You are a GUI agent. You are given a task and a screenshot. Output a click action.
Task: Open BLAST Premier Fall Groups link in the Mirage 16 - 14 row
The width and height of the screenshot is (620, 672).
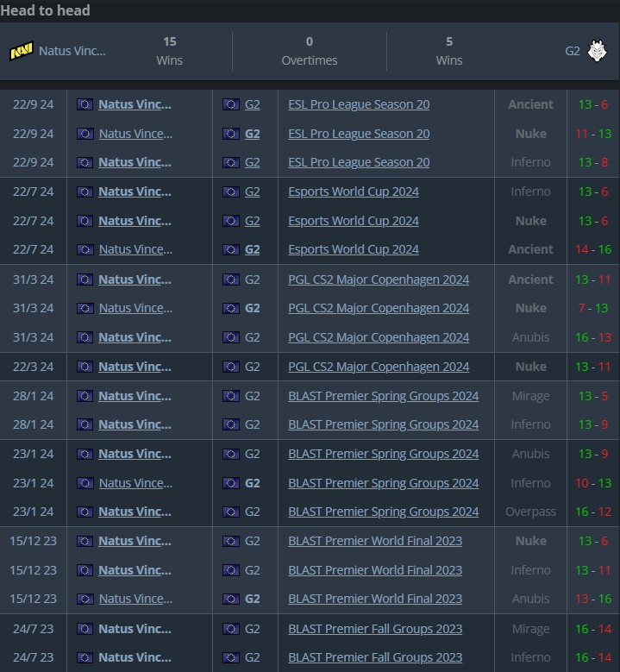(x=375, y=629)
